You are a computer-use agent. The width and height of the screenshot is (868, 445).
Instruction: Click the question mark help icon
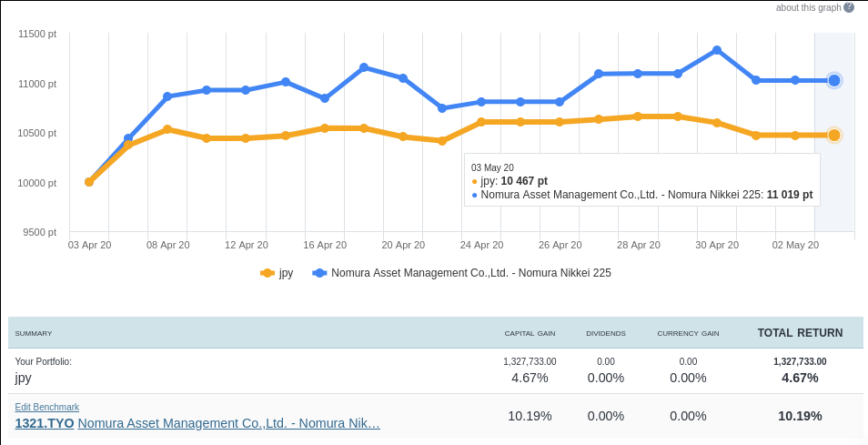pyautogui.click(x=849, y=7)
